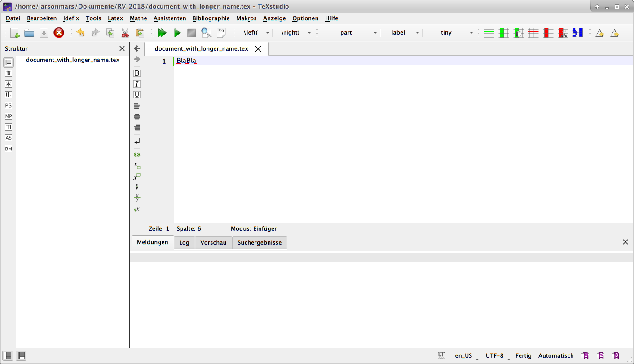Viewport: 634px width, 364px height.
Task: Add a table row with the green row icon
Action: tap(489, 32)
